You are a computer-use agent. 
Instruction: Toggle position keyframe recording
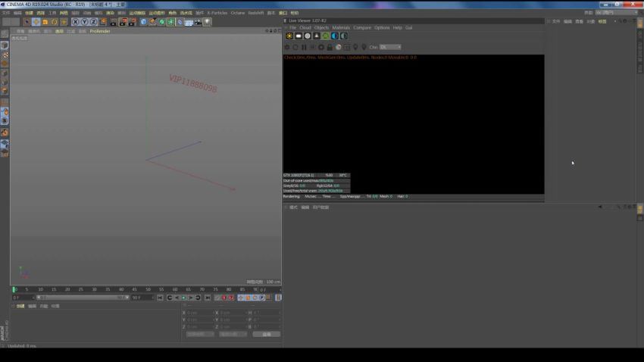(x=241, y=298)
